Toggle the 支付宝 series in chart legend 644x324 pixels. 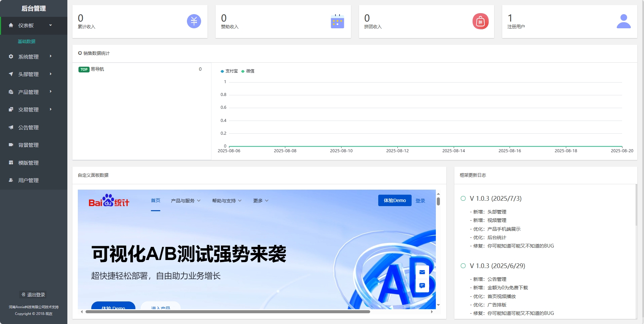pyautogui.click(x=229, y=71)
